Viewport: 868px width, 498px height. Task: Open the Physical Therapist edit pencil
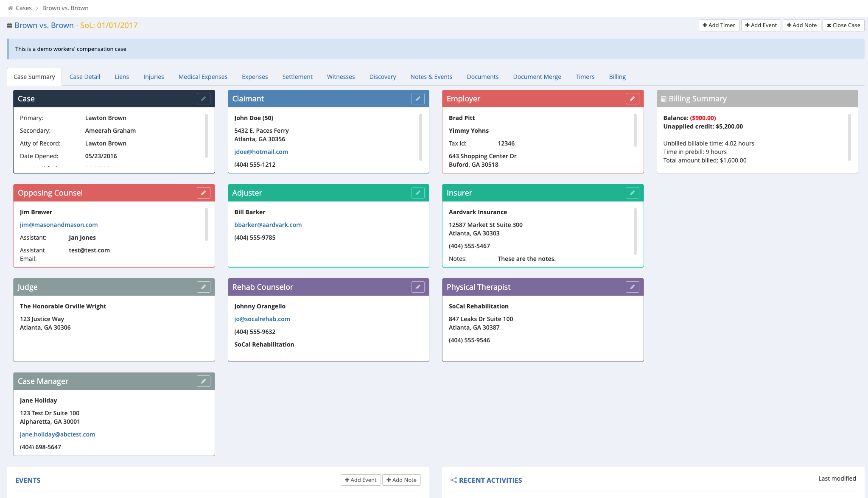coord(633,287)
